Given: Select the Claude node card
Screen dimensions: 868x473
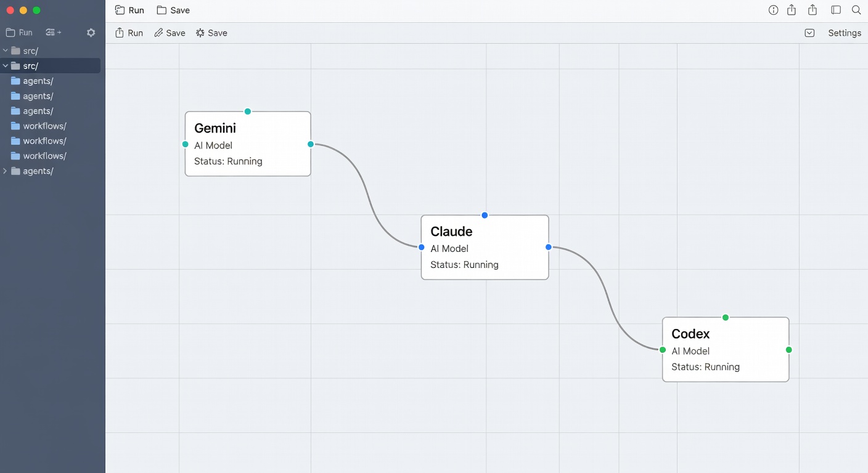Looking at the screenshot, I should point(485,248).
